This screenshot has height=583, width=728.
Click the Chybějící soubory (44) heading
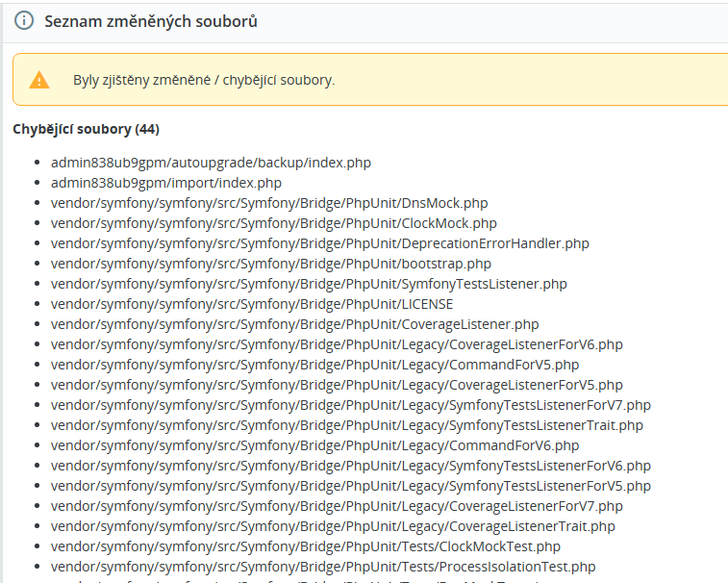tap(86, 129)
